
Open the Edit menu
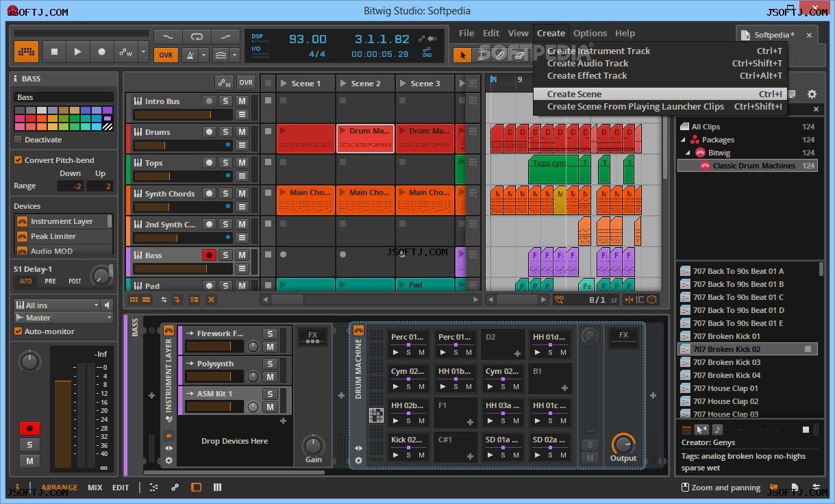[491, 33]
